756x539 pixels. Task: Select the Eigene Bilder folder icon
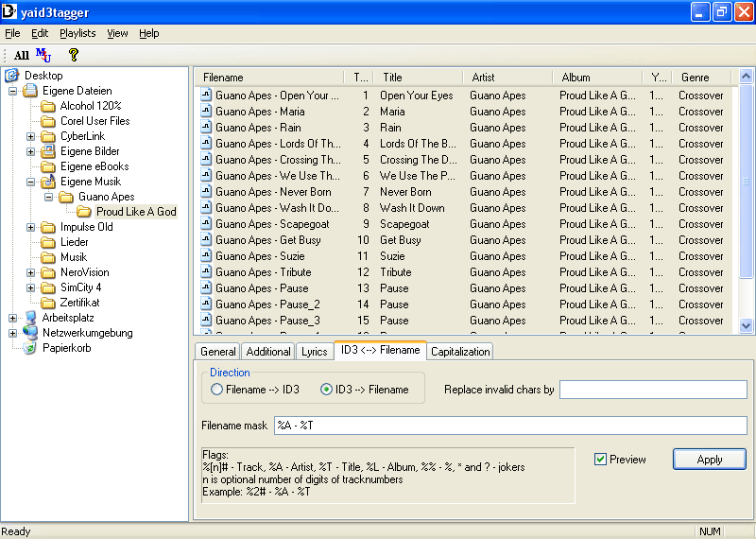tap(48, 151)
